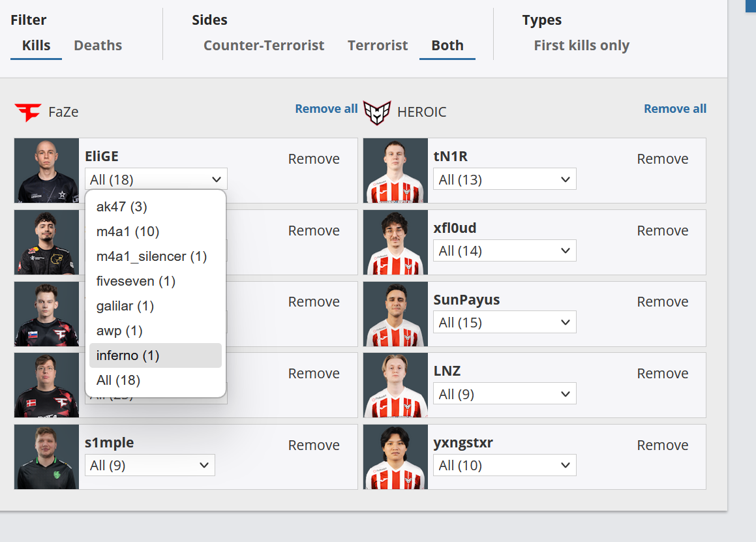This screenshot has height=542, width=756.
Task: Select the Kills filter tab
Action: click(36, 46)
